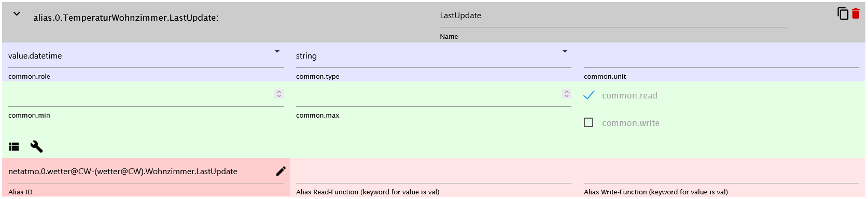Select the netatmo Alias ID text field
The height and width of the screenshot is (199, 868).
(140, 172)
